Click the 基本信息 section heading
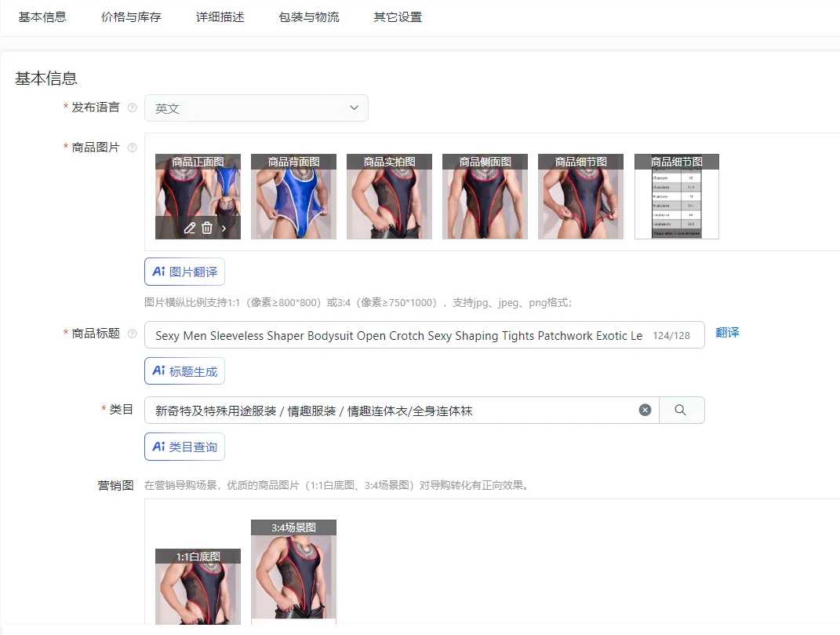 tap(46, 78)
